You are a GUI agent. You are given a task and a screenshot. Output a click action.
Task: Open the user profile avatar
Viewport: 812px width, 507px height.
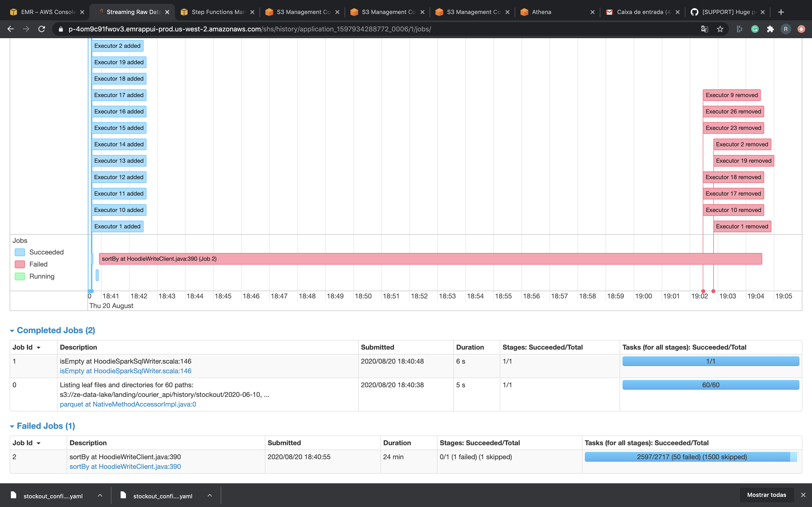coord(785,29)
